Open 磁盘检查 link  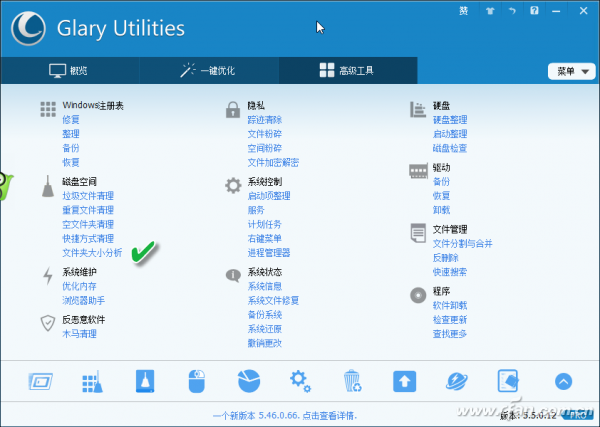pos(450,148)
